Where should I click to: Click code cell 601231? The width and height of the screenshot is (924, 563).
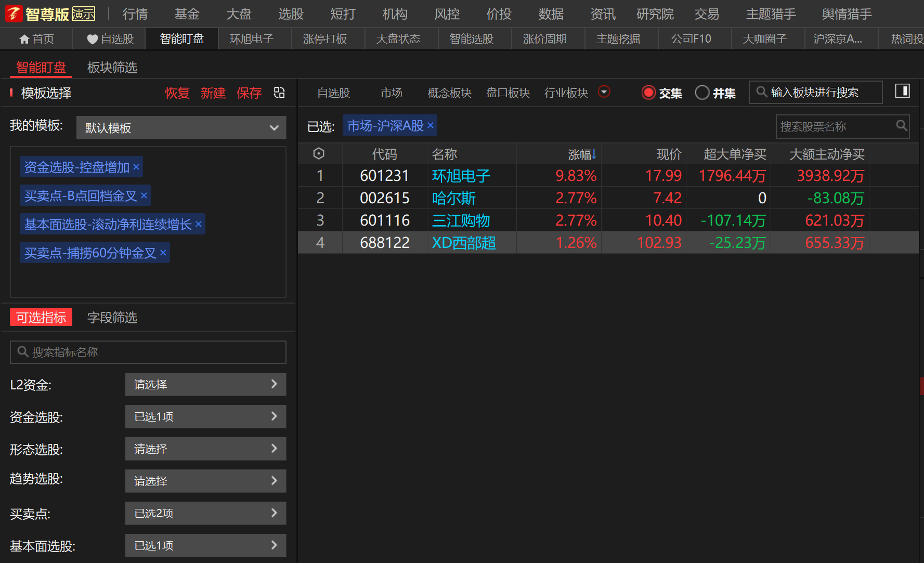tap(385, 176)
